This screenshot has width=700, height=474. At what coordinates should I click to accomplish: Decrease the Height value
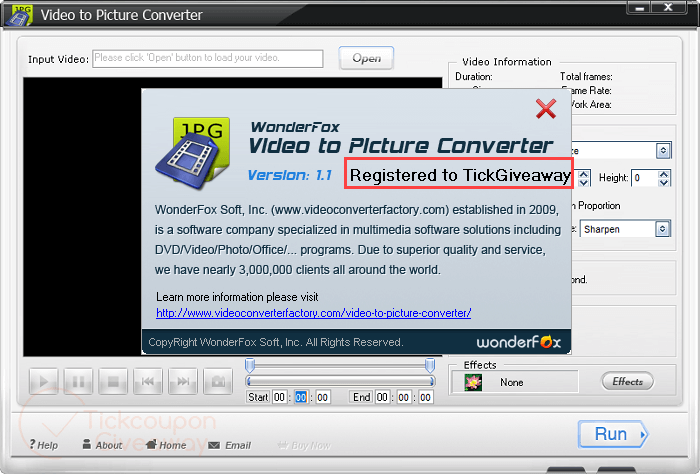[x=664, y=182]
